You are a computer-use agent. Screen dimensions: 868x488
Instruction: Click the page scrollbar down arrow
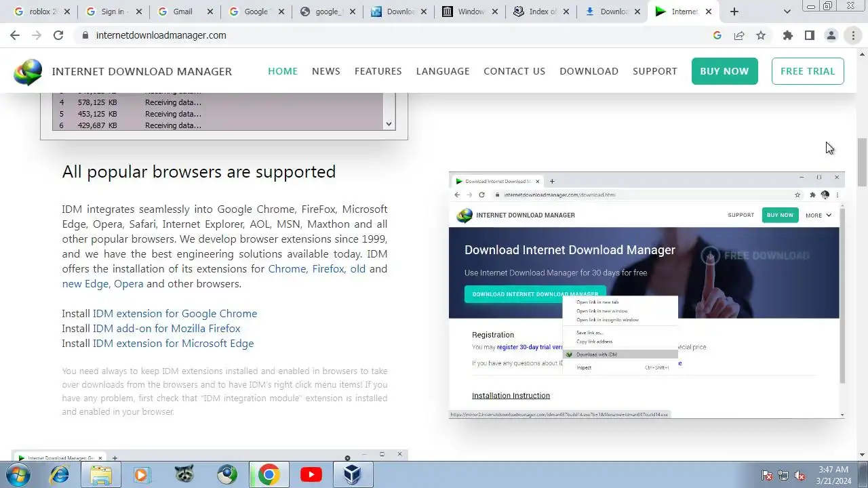[x=862, y=455]
